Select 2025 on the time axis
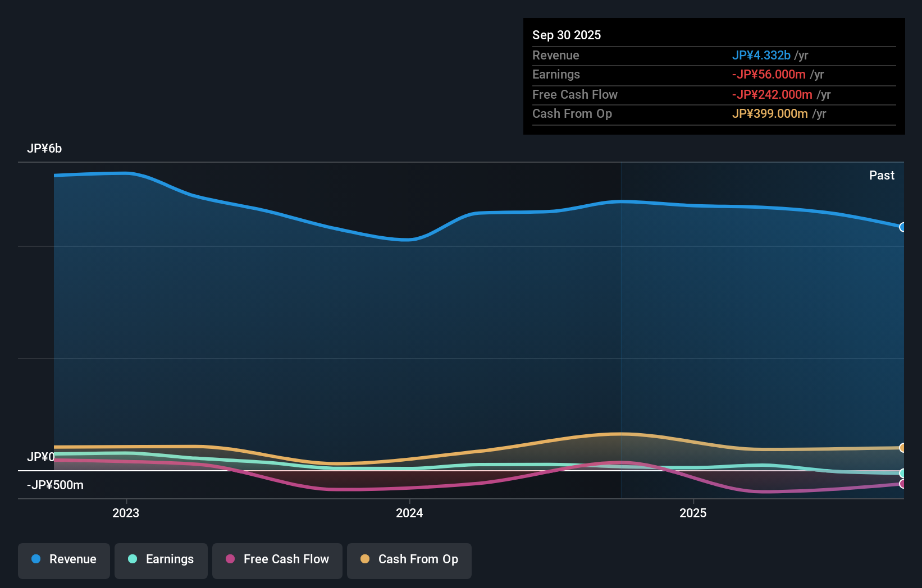This screenshot has width=922, height=588. [x=693, y=513]
